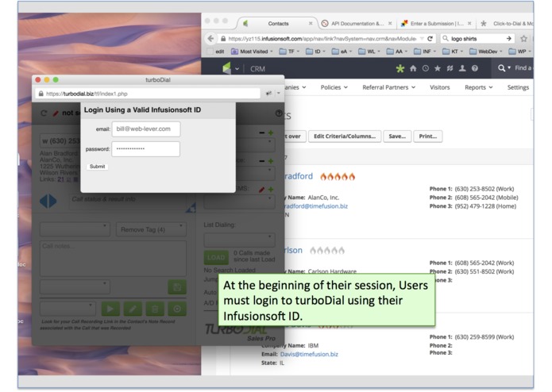
Task: Click the Print... button
Action: click(x=428, y=136)
